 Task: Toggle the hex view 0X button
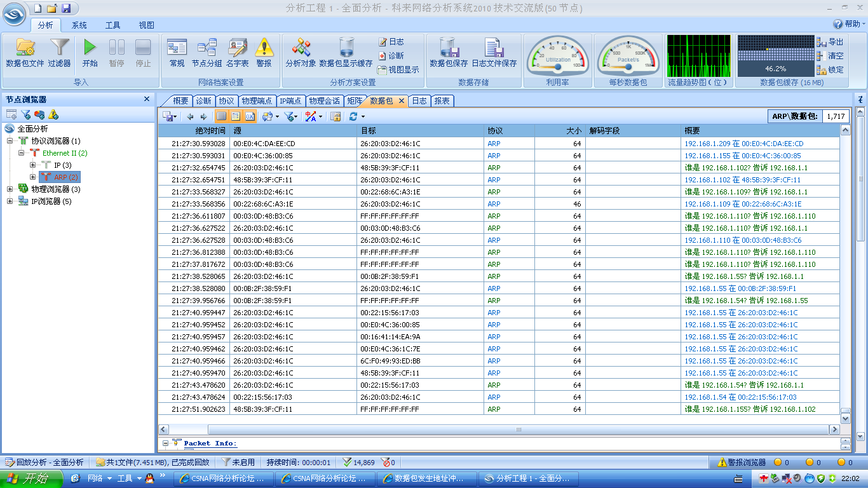[250, 116]
